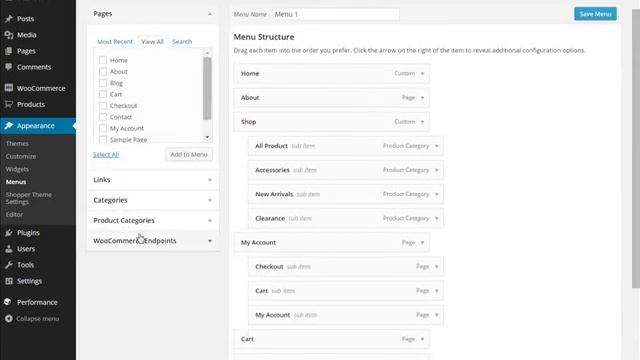Click the Menu Name input field
640x360 pixels.
coord(336,14)
